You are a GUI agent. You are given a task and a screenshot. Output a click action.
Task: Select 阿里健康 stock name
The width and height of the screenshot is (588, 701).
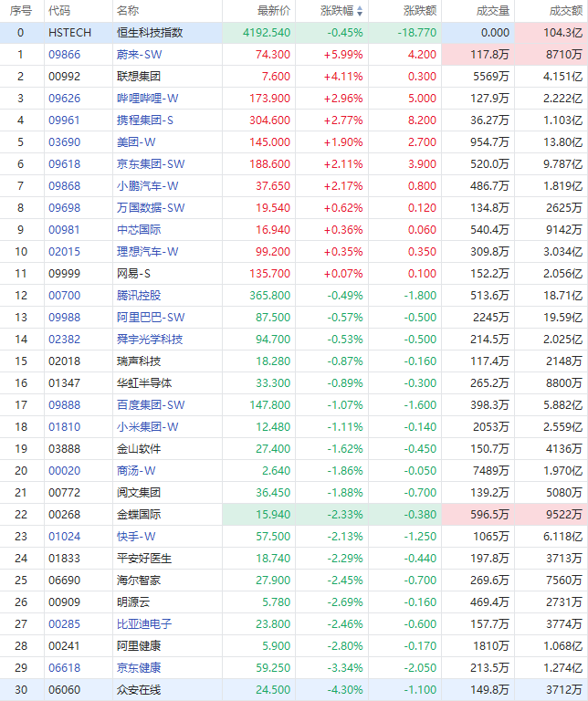139,646
